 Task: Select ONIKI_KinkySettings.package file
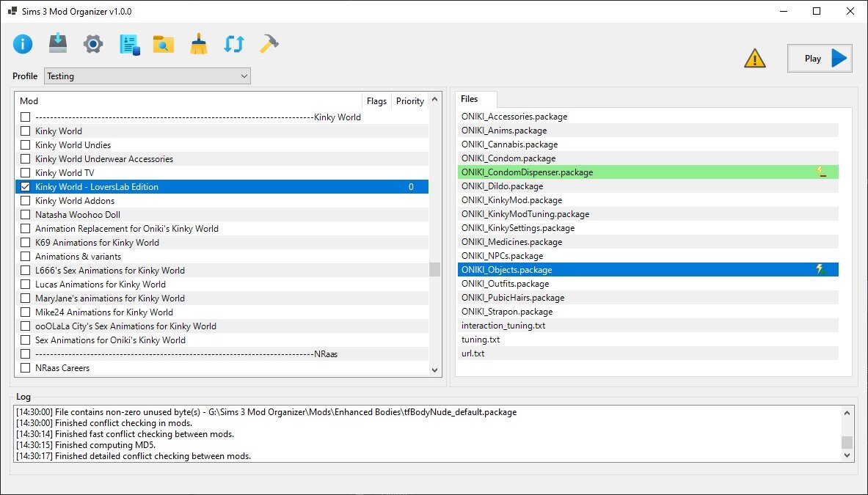point(648,228)
